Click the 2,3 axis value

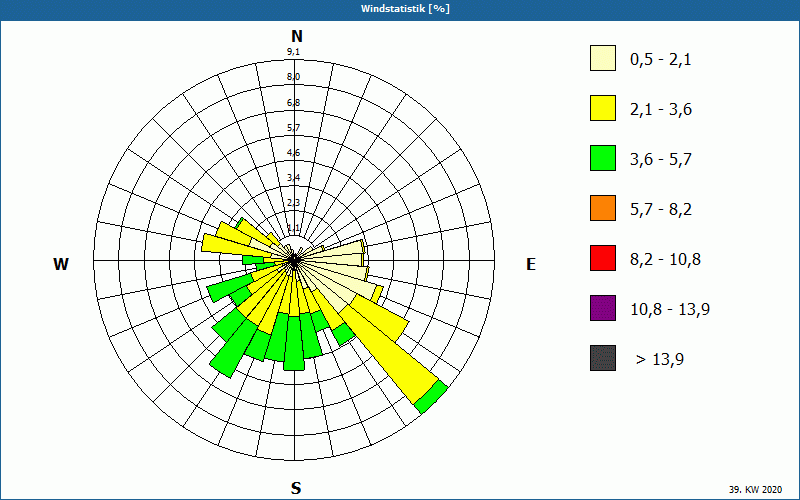pyautogui.click(x=293, y=203)
